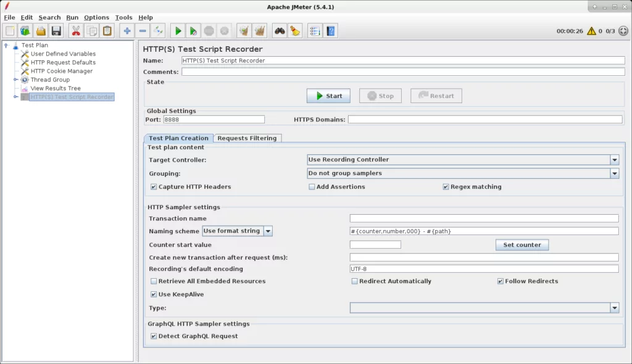This screenshot has height=364, width=632.
Task: Click the Clear All results icon
Action: [260, 31]
